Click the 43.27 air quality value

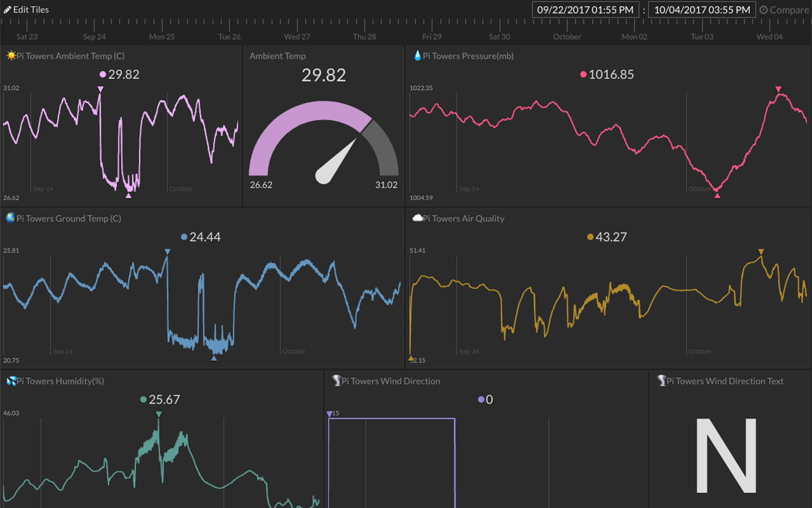coord(611,237)
